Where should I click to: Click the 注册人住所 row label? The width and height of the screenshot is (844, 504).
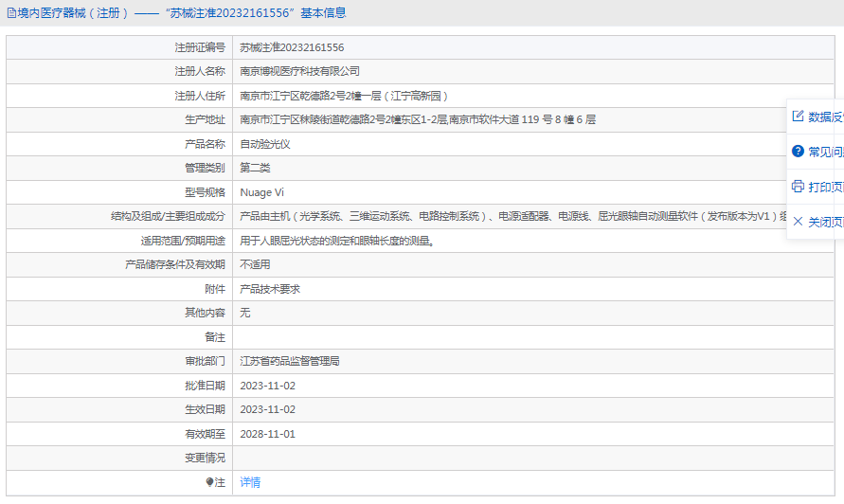pos(200,96)
